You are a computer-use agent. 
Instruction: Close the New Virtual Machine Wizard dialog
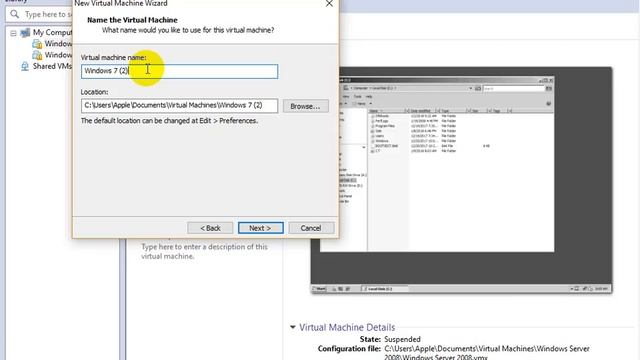329,4
